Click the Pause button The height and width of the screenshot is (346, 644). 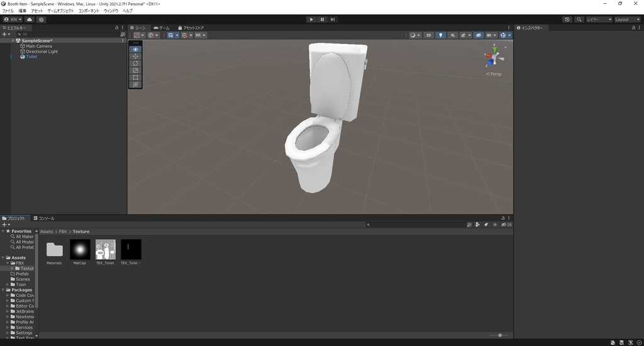coord(322,20)
